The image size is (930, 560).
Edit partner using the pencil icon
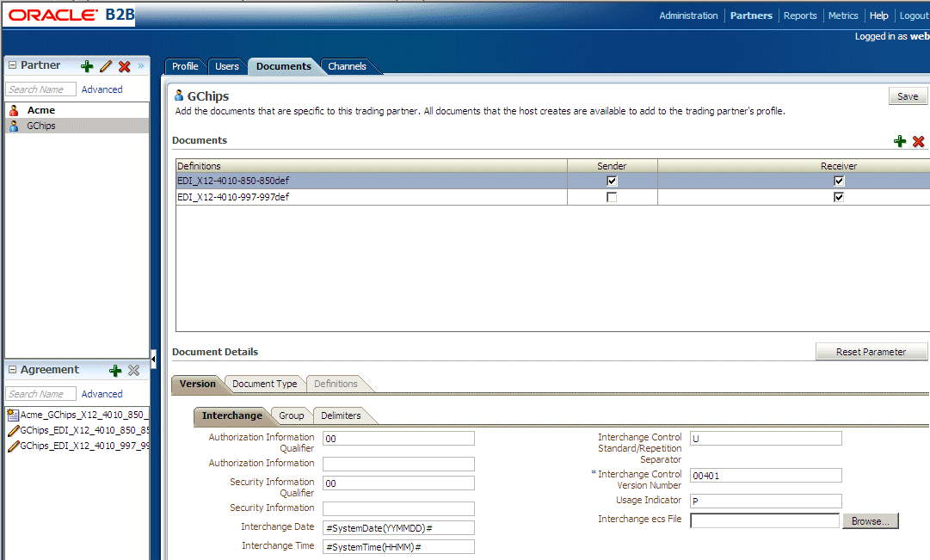[106, 66]
